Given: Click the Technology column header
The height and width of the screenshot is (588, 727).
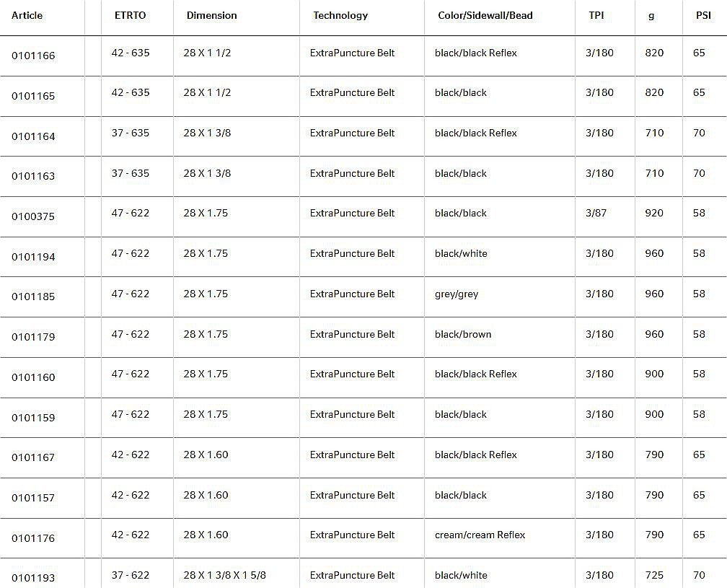Looking at the screenshot, I should click(x=340, y=16).
